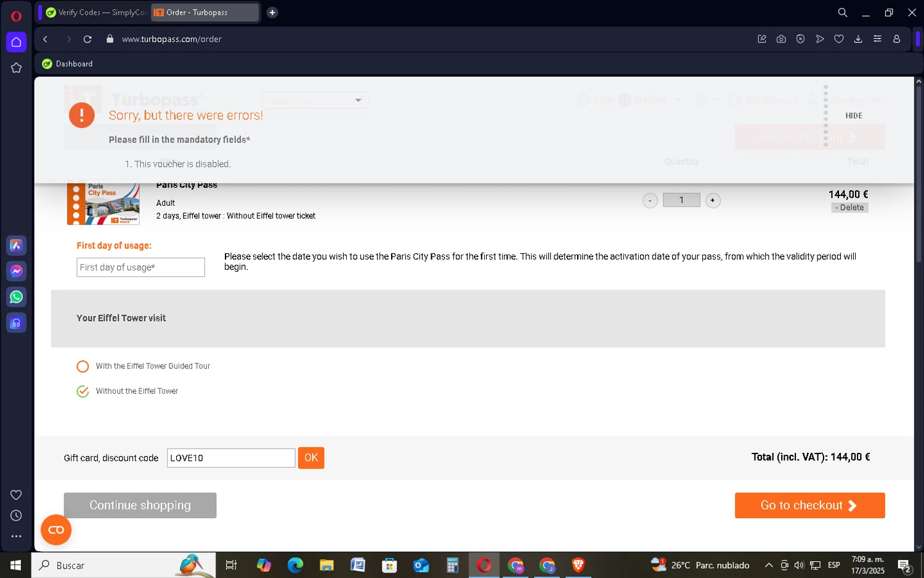Viewport: 924px width, 578px height.
Task: Open the profile account icon
Action: tap(897, 39)
